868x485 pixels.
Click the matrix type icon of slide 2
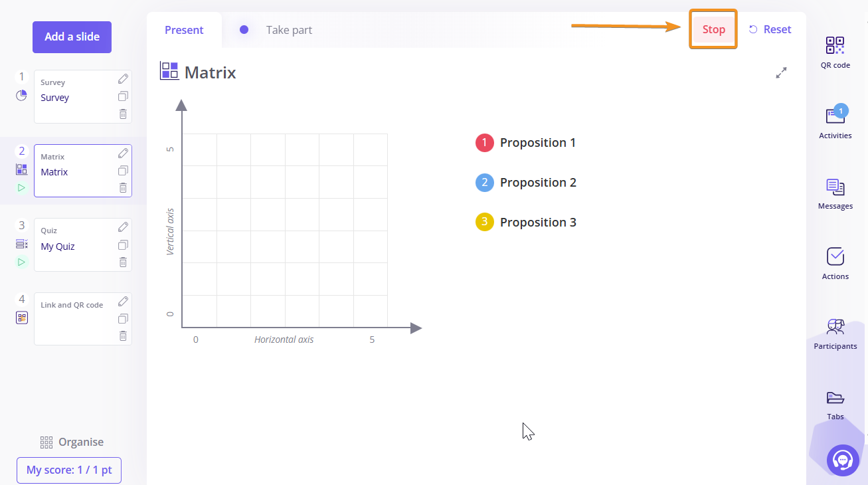21,169
